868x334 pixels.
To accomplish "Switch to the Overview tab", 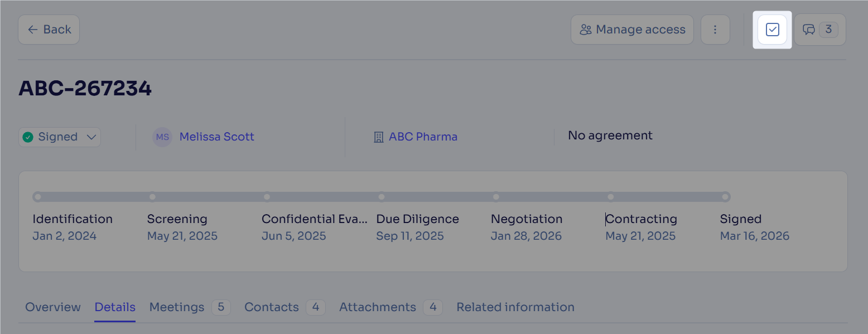I will [x=53, y=307].
